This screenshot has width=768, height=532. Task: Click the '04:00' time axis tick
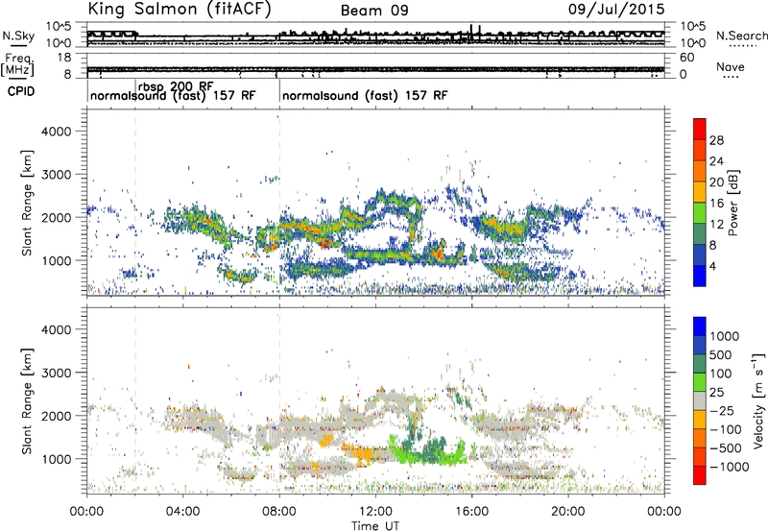tap(182, 512)
